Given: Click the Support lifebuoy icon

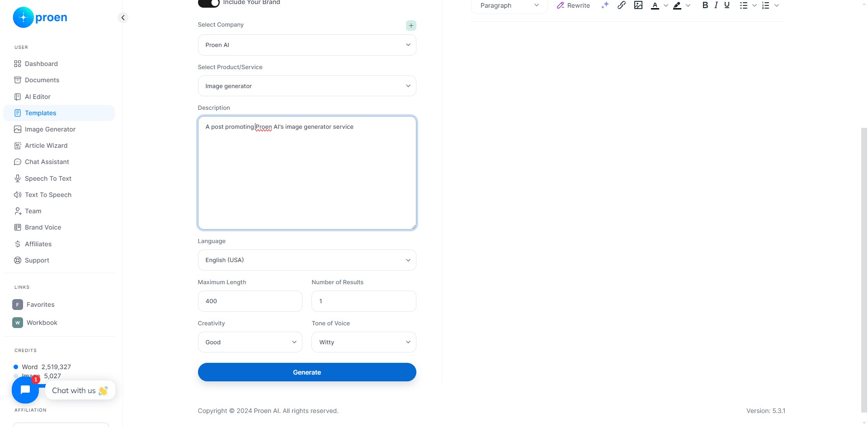Looking at the screenshot, I should coord(18,260).
